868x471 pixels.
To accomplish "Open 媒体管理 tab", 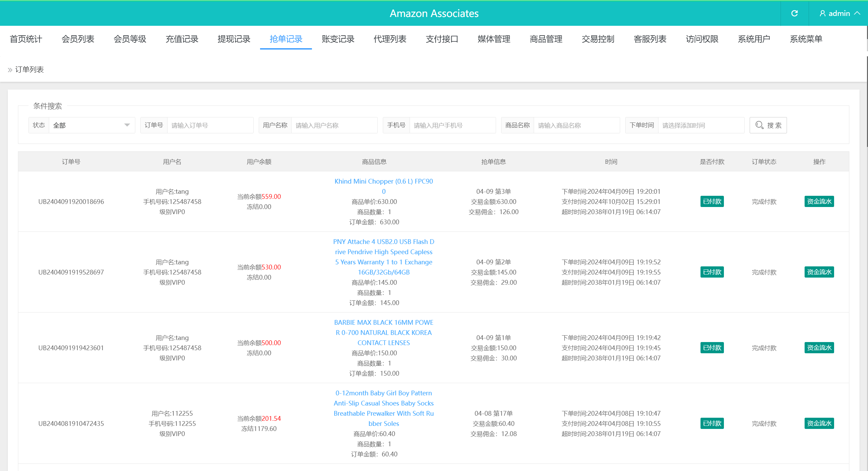I will [x=494, y=39].
